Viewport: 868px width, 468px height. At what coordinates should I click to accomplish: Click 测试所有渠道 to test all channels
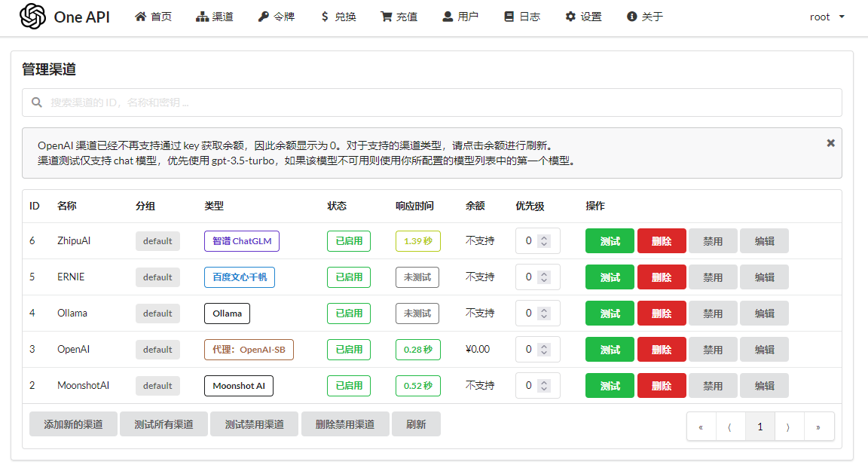164,424
